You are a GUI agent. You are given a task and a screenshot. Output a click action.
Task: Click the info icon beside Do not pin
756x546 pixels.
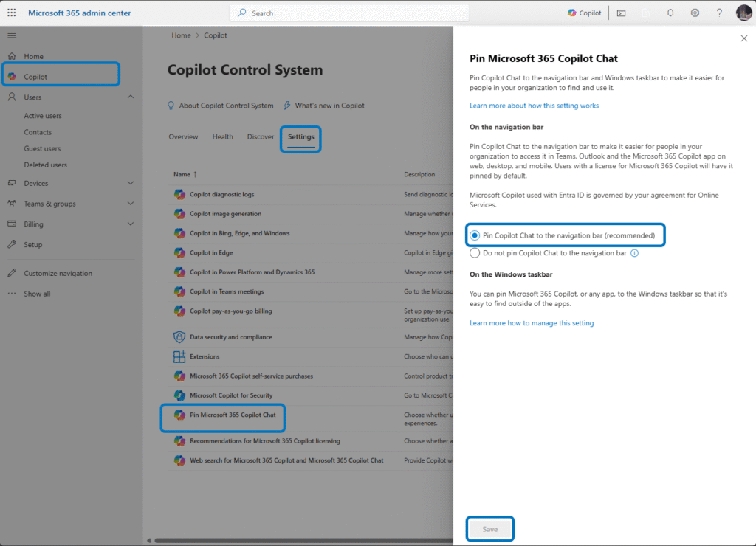point(634,253)
